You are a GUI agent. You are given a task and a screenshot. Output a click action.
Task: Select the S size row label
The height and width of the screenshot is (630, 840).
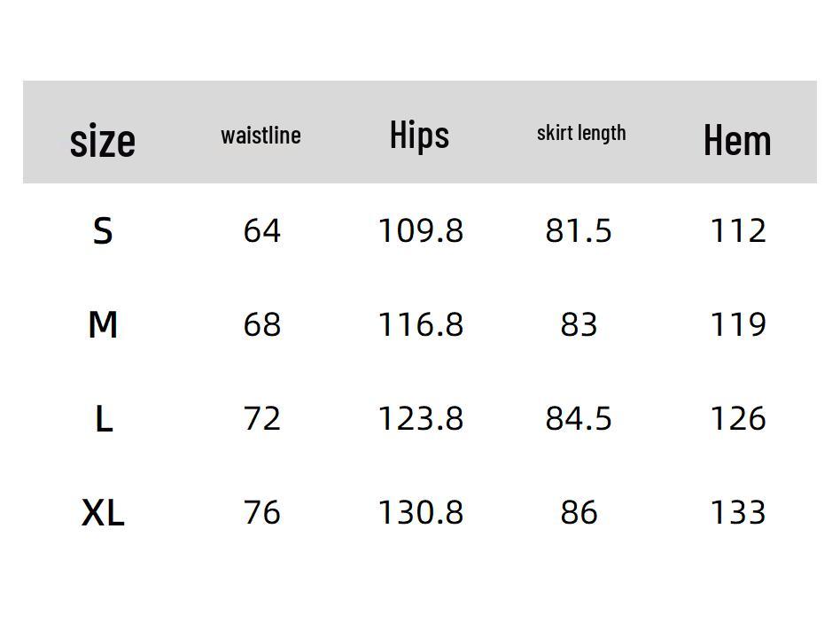tap(103, 231)
